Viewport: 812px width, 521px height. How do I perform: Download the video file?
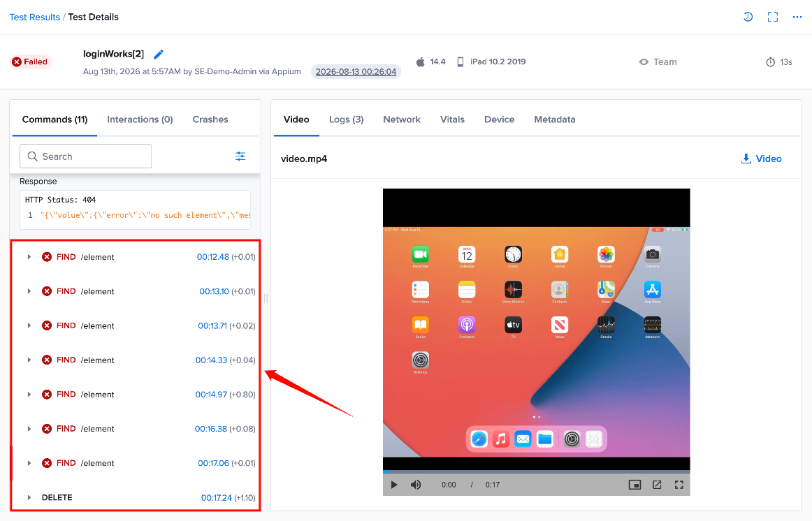click(x=761, y=159)
